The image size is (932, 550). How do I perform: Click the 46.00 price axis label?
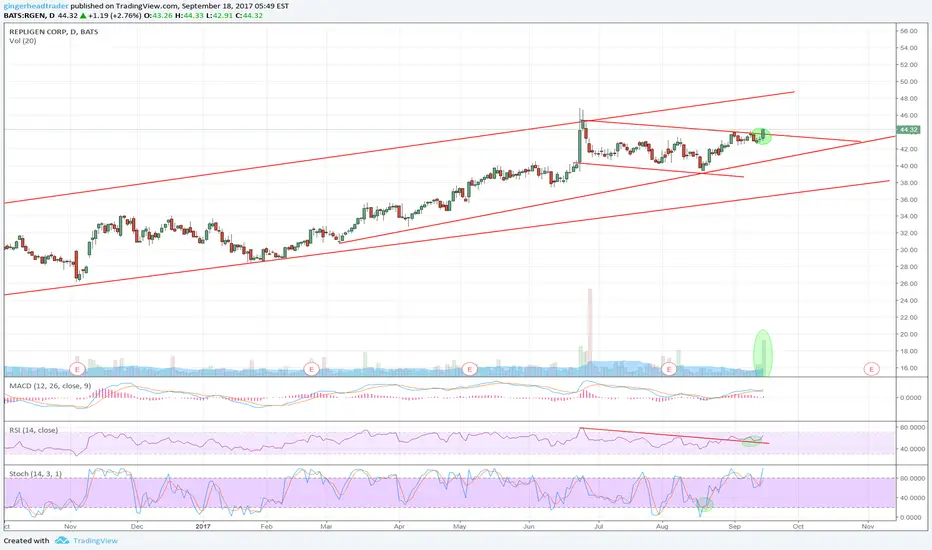coord(908,115)
